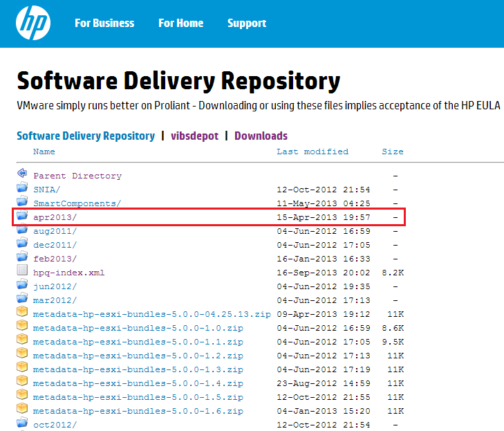The width and height of the screenshot is (504, 431).
Task: Sort by Last modified column header
Action: 312,152
